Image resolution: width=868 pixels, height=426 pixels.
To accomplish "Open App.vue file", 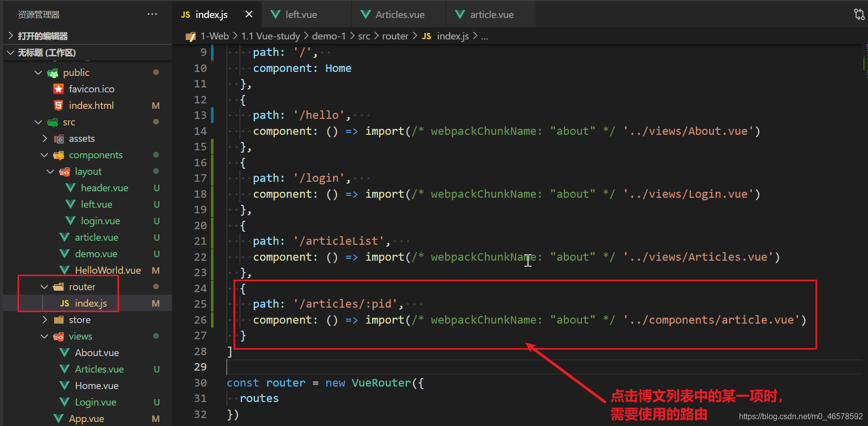I will click(x=86, y=419).
